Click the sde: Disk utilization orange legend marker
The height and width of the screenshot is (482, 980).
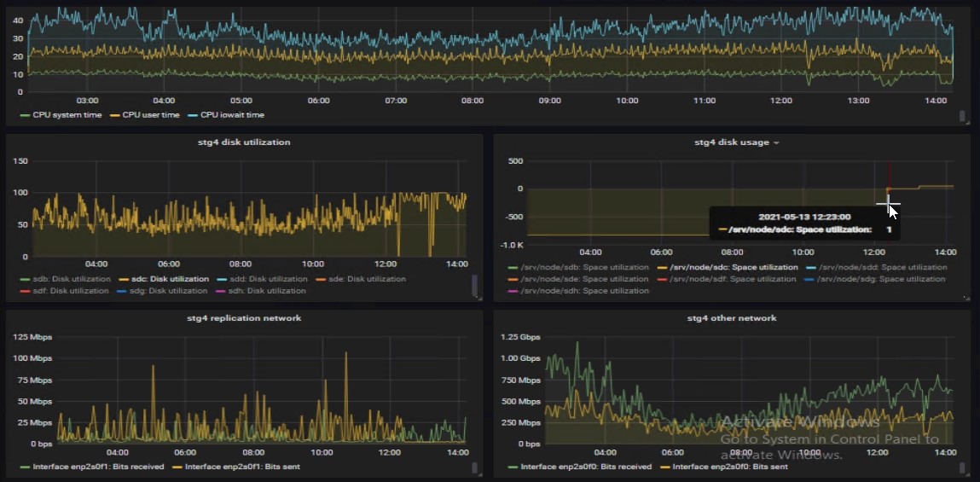pos(322,279)
